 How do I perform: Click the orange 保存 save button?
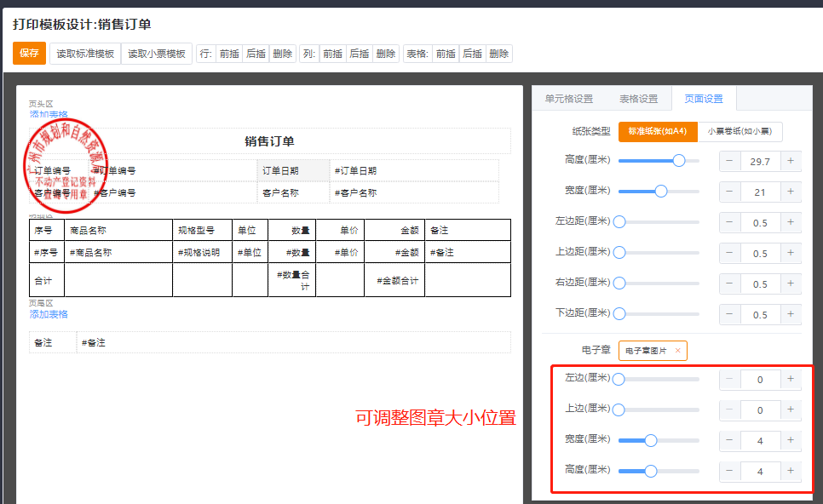29,54
